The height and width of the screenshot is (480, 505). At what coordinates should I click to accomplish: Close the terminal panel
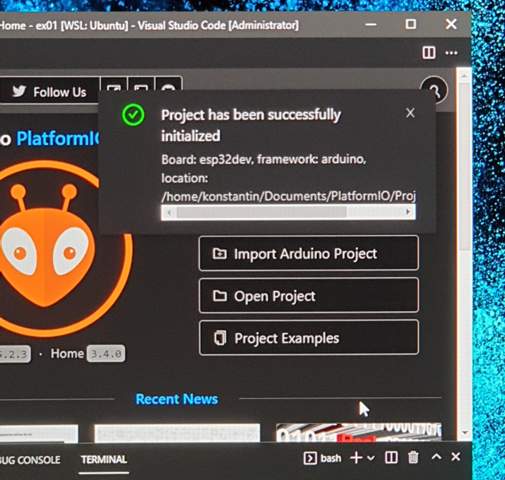tap(456, 457)
